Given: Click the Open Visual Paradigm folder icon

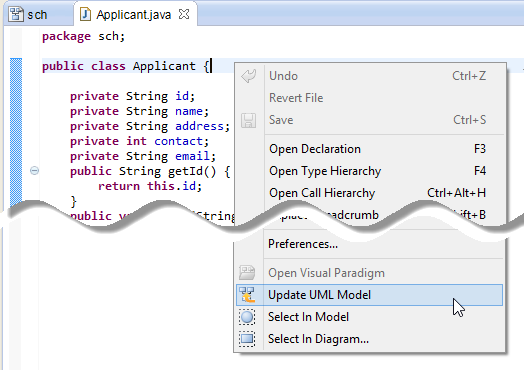Looking at the screenshot, I should (247, 273).
